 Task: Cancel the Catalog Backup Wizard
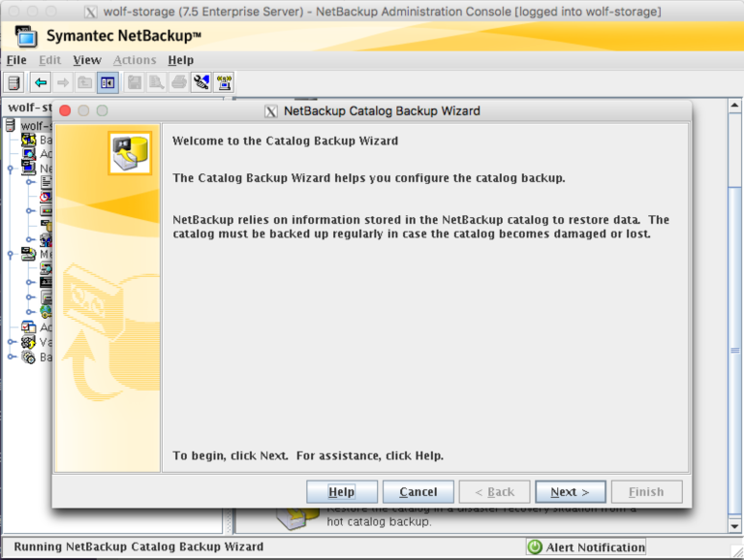418,491
